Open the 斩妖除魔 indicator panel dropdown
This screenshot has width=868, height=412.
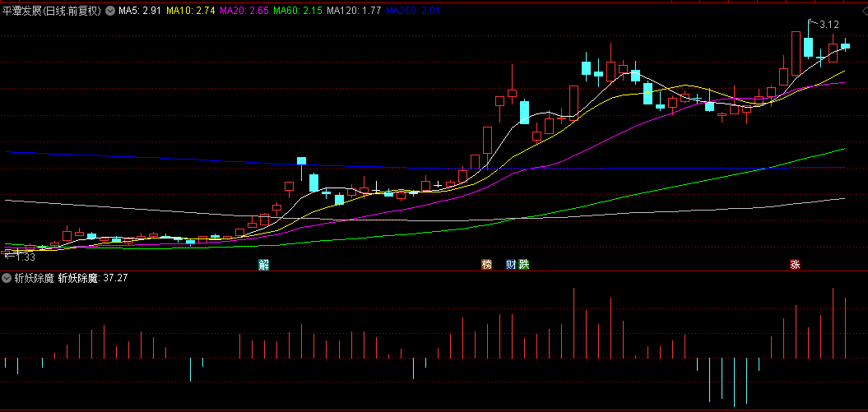point(7,278)
